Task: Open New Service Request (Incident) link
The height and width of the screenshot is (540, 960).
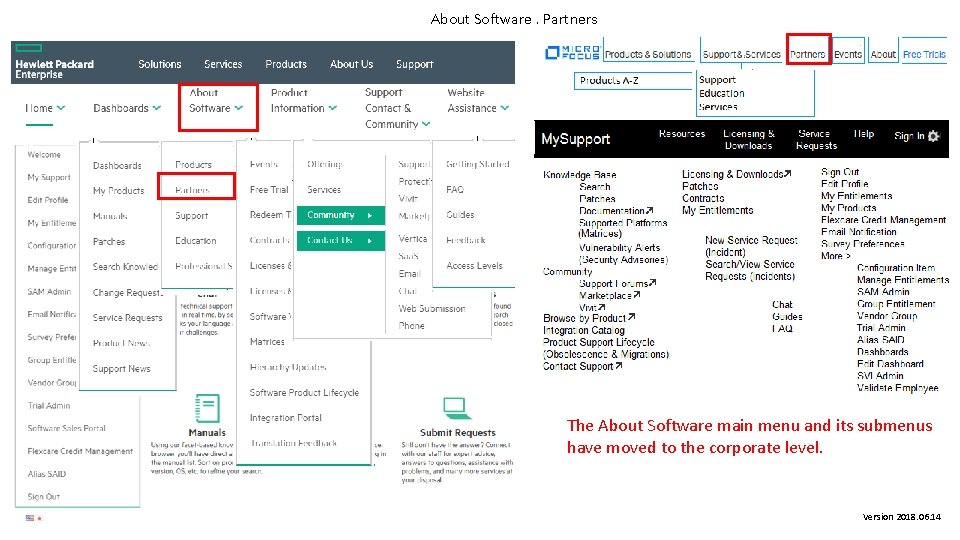Action: [751, 246]
